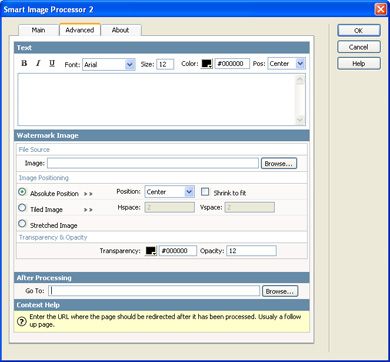Screen dimensions: 390x362
Task: Close the Smart Image Processor 2 dialog
Action: (380, 9)
